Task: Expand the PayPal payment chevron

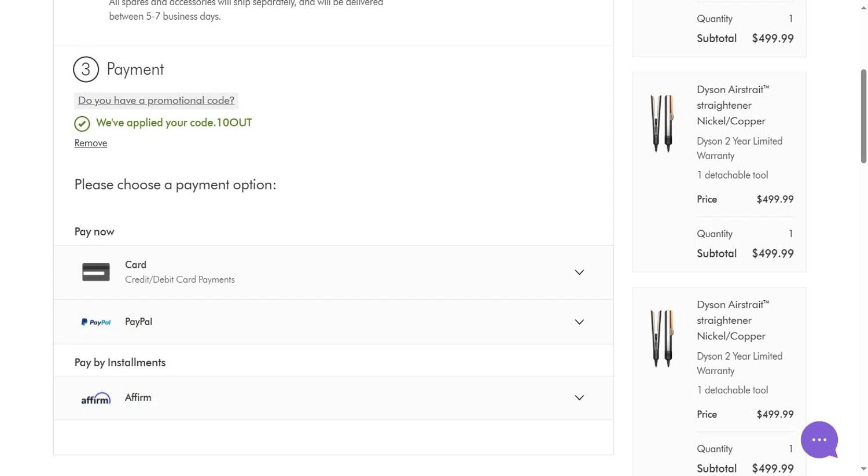Action: click(x=579, y=322)
